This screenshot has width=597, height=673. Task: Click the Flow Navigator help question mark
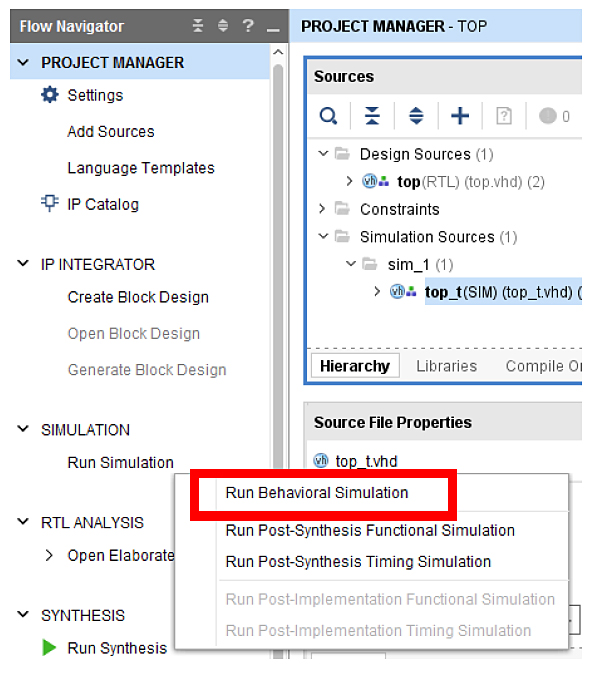[248, 26]
